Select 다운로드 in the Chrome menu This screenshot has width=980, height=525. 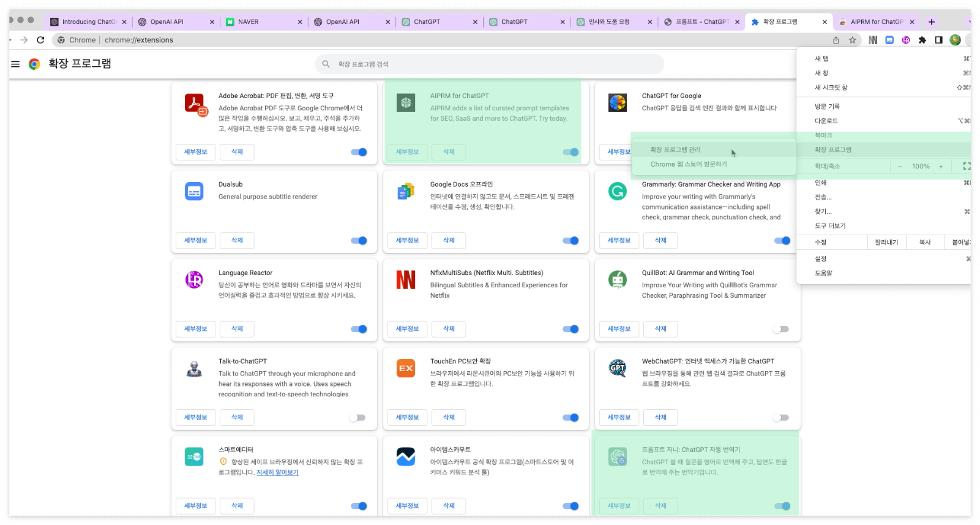884,121
